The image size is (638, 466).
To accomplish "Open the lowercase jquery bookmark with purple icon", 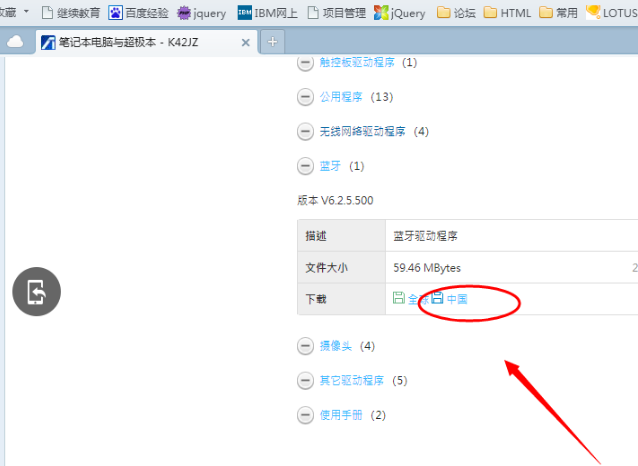I will coord(202,13).
